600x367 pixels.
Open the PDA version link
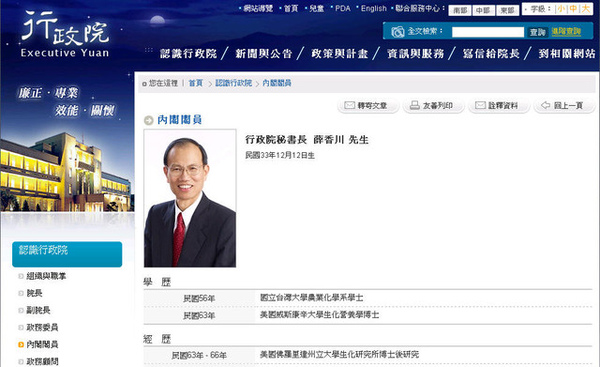click(x=342, y=8)
